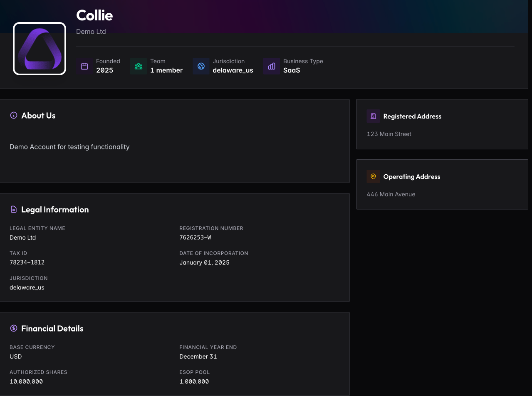Click the Jurisdiction globe icon

[201, 66]
